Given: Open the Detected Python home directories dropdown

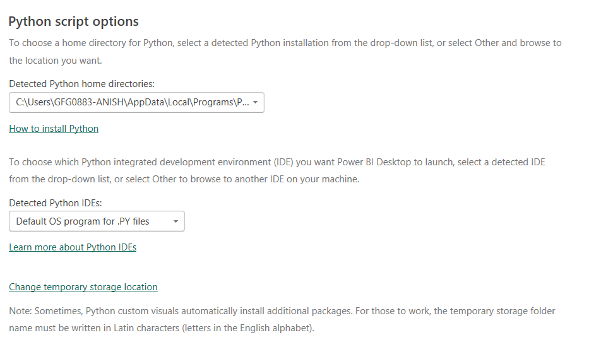Looking at the screenshot, I should click(136, 102).
